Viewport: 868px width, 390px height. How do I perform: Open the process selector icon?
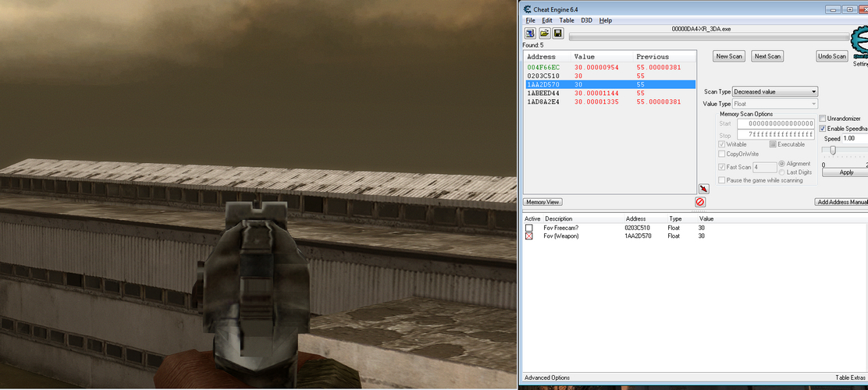coord(530,34)
